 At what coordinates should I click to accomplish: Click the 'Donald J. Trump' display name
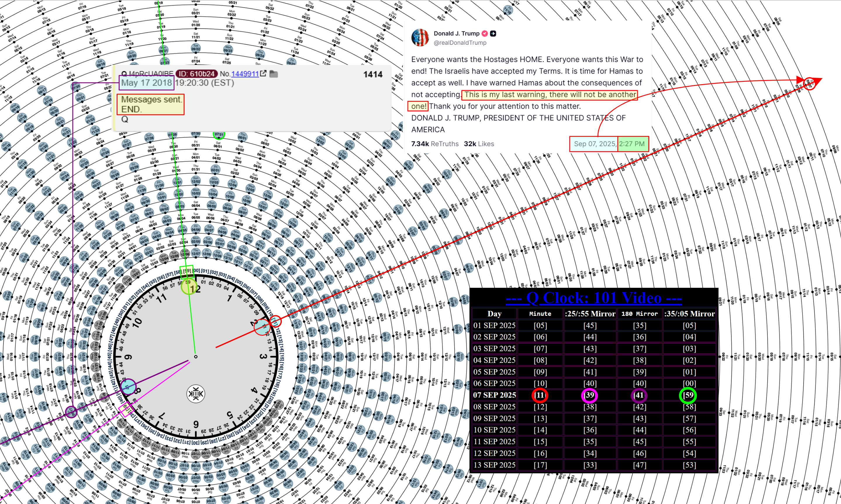click(x=456, y=33)
